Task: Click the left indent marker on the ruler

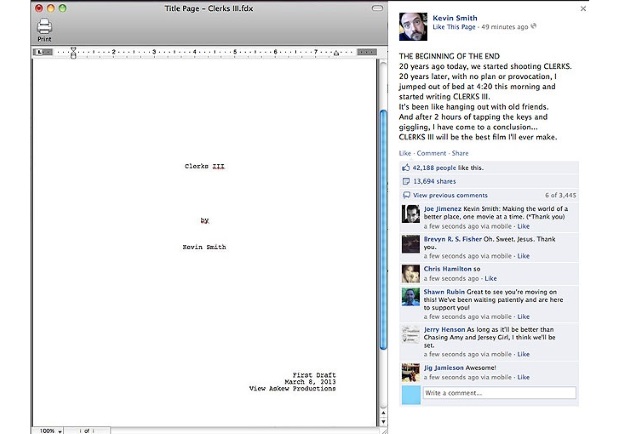Action: coord(73,53)
